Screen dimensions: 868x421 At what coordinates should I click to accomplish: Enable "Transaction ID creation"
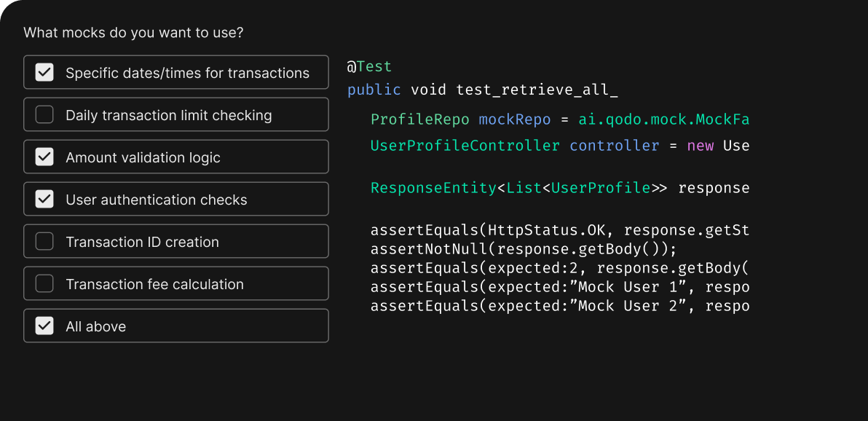[44, 241]
